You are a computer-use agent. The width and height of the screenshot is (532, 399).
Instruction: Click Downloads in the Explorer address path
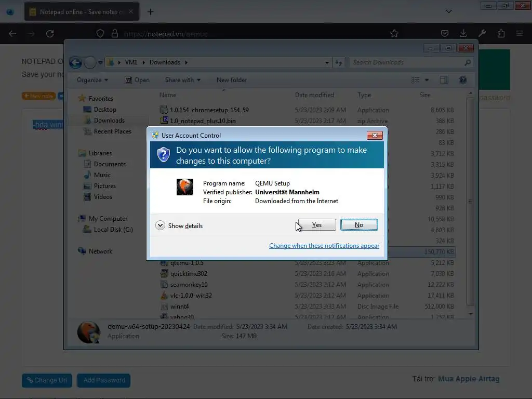point(165,62)
